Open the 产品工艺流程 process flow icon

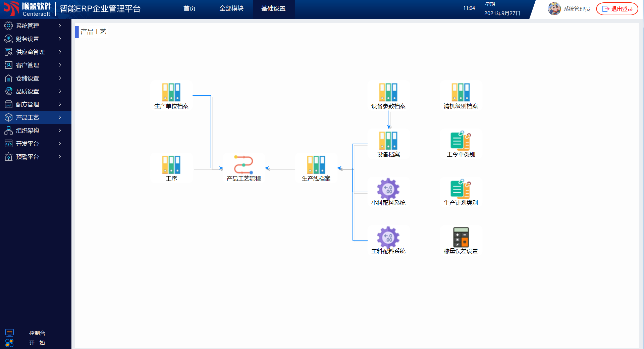pyautogui.click(x=244, y=165)
